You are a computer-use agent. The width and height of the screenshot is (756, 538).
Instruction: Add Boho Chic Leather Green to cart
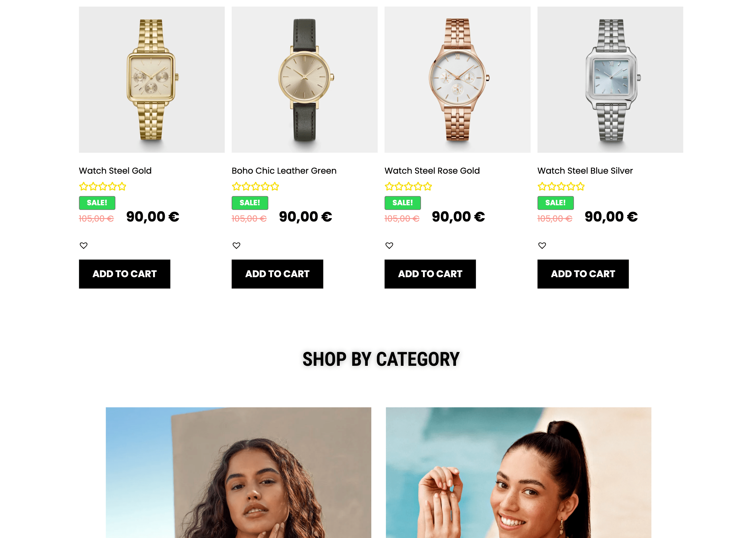pyautogui.click(x=278, y=274)
